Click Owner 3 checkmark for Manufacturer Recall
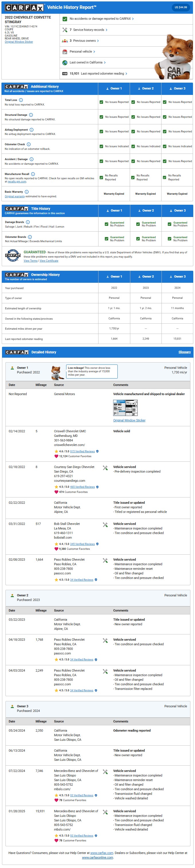This screenshot has width=195, height=868. point(164,177)
